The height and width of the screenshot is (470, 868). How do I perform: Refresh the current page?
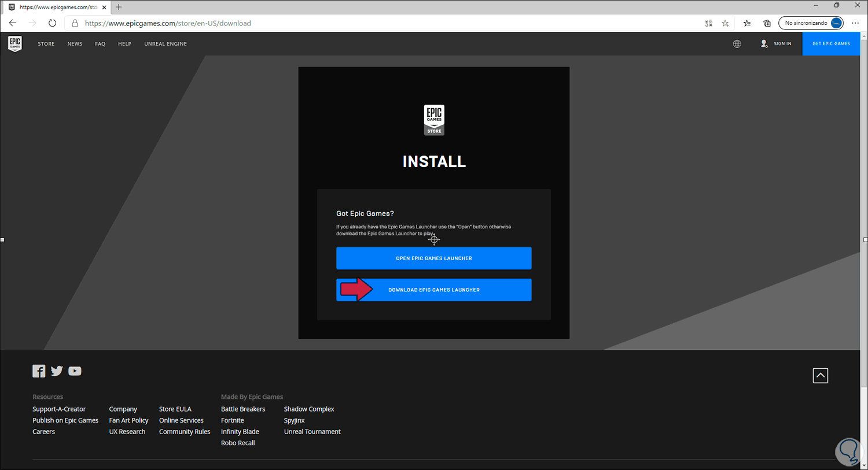(x=52, y=23)
